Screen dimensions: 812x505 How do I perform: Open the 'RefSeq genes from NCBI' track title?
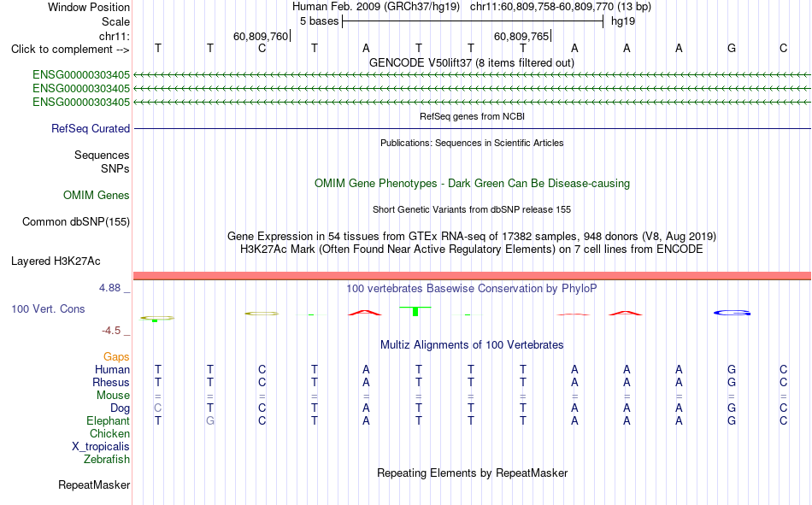[x=472, y=116]
